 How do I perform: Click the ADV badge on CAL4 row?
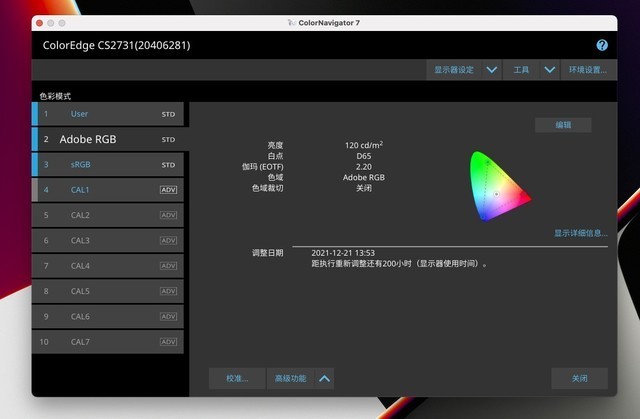pyautogui.click(x=168, y=266)
